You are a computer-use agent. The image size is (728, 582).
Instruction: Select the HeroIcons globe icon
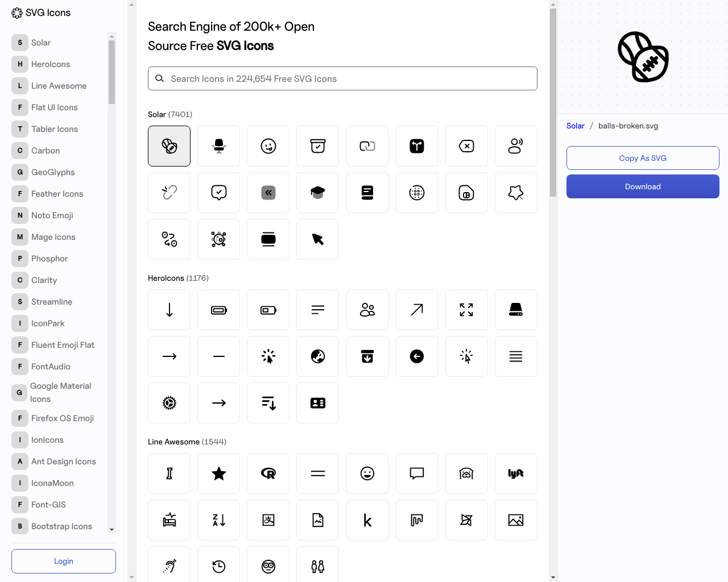pos(317,356)
